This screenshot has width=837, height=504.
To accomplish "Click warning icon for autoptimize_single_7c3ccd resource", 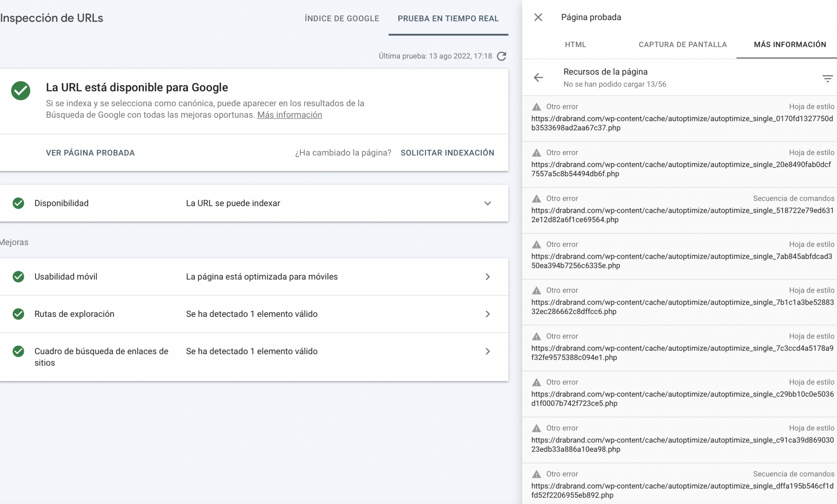I will pos(537,336).
